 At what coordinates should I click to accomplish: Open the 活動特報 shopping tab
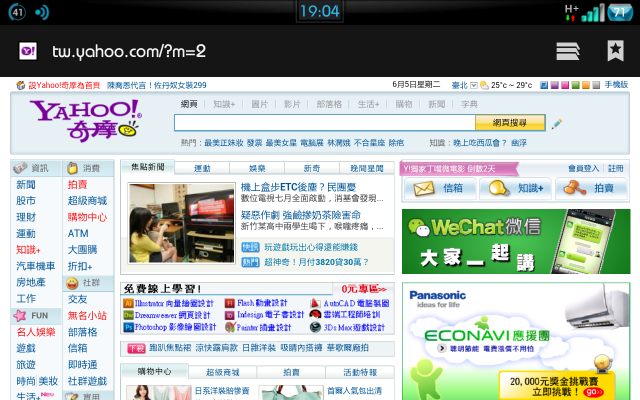coord(360,372)
